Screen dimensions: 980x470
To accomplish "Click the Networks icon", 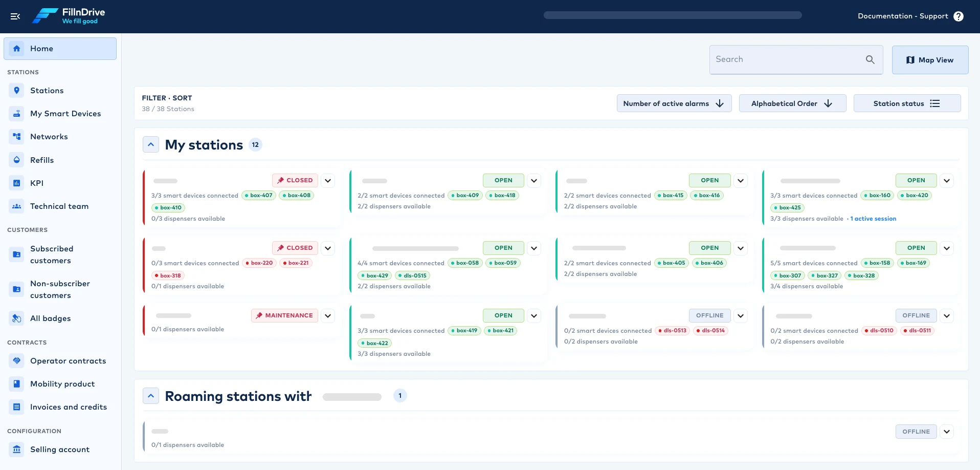I will (x=17, y=137).
